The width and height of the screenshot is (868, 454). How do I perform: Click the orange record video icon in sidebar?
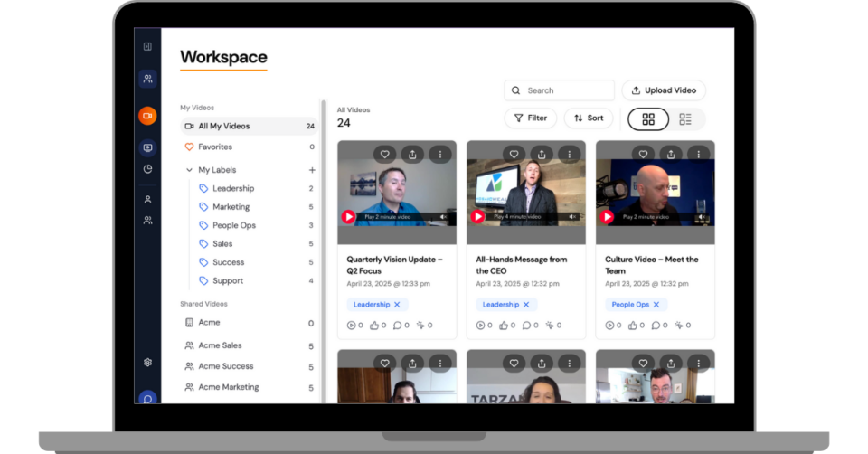[147, 116]
